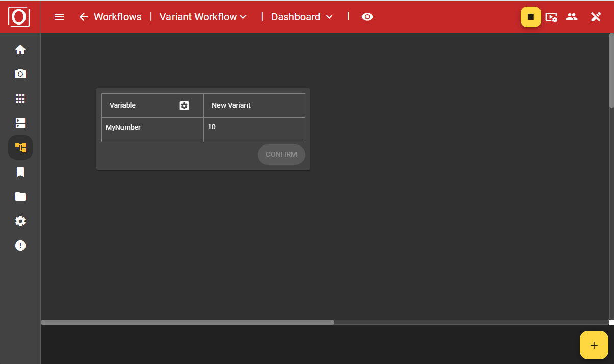The width and height of the screenshot is (614, 364).
Task: Click the alert icon at sidebar bottom
Action: coord(20,246)
